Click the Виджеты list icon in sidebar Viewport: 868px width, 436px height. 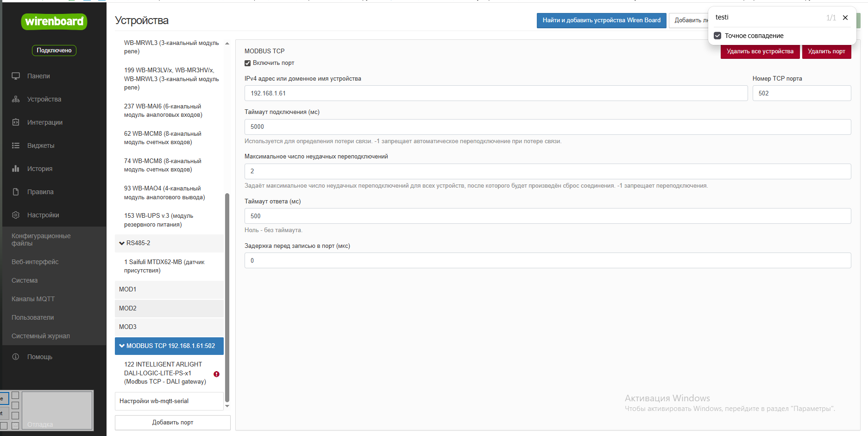[16, 145]
